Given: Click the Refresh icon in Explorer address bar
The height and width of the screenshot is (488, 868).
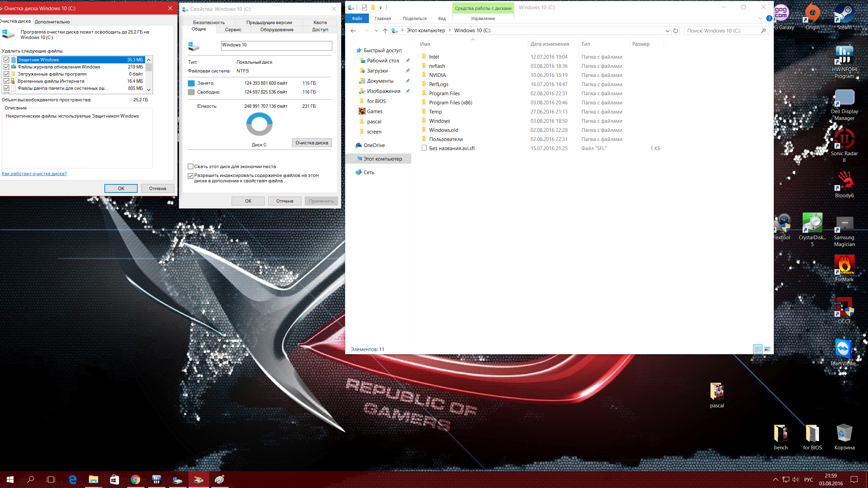Looking at the screenshot, I should [x=676, y=30].
